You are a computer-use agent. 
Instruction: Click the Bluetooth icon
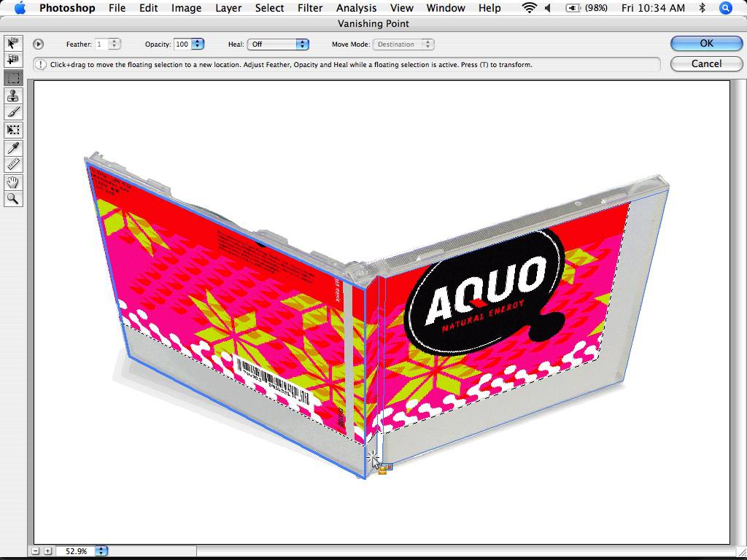(x=702, y=7)
